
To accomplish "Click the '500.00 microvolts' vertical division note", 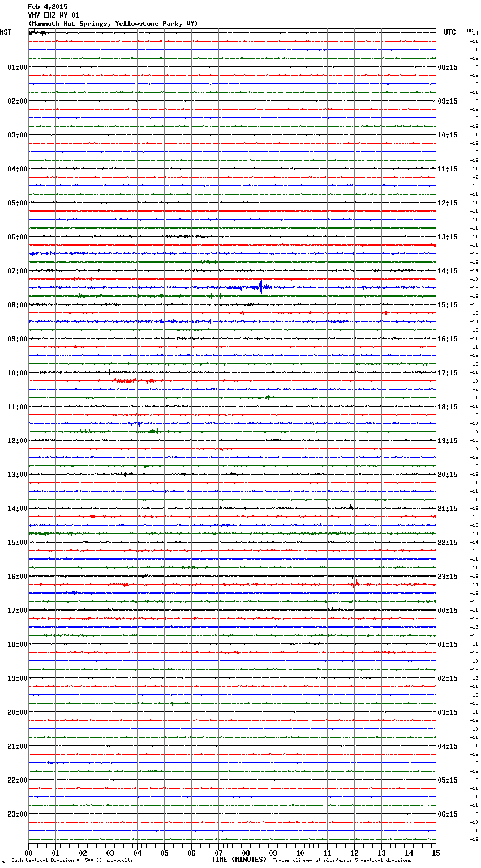I will pyautogui.click(x=109, y=861).
